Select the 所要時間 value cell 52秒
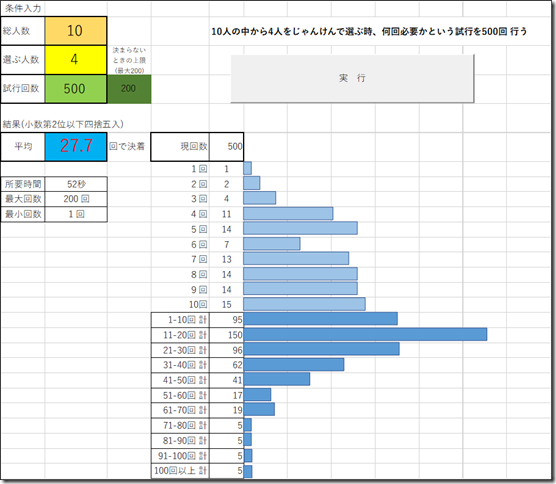This screenshot has width=556, height=484. tap(76, 184)
